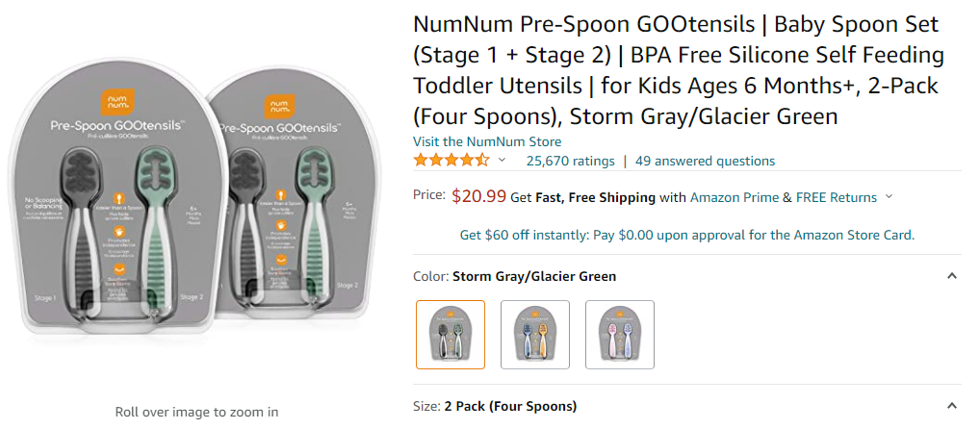This screenshot has width=980, height=429.
Task: Click the star rating icons
Action: click(451, 161)
